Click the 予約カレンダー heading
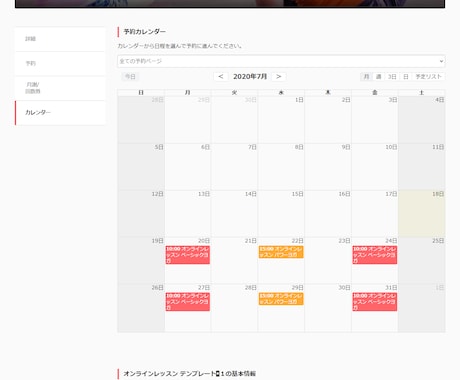460x380 pixels. coord(144,32)
